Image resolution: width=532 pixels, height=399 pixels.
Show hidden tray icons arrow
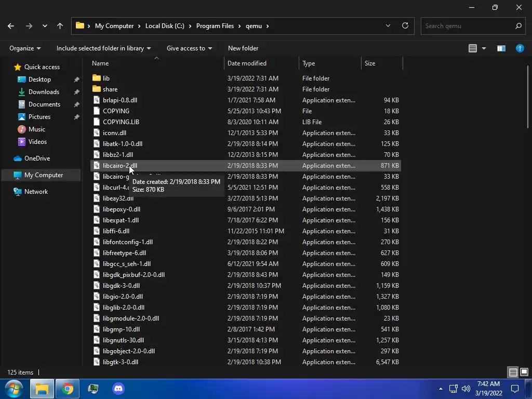tap(441, 389)
